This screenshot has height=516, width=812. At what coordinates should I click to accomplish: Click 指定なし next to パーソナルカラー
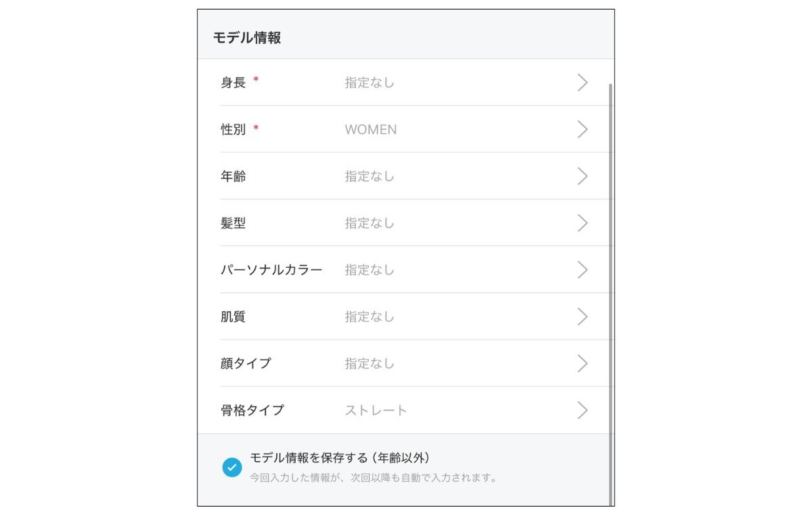pos(369,270)
